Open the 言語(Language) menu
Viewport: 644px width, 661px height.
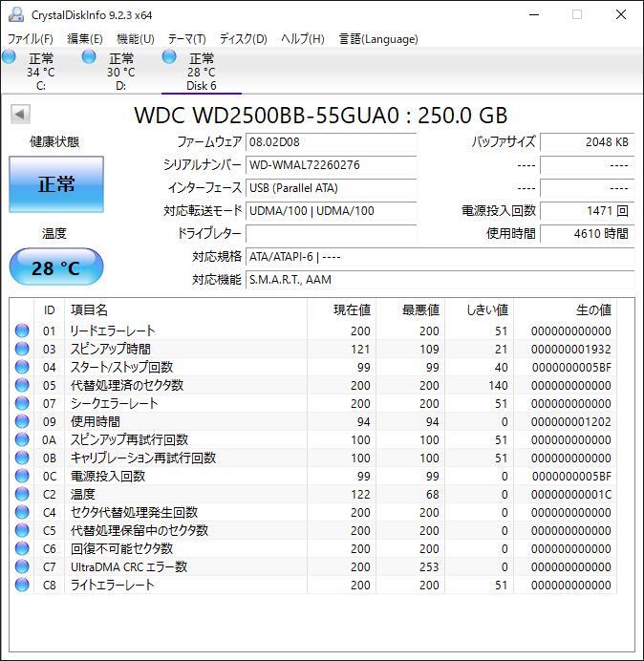click(378, 39)
